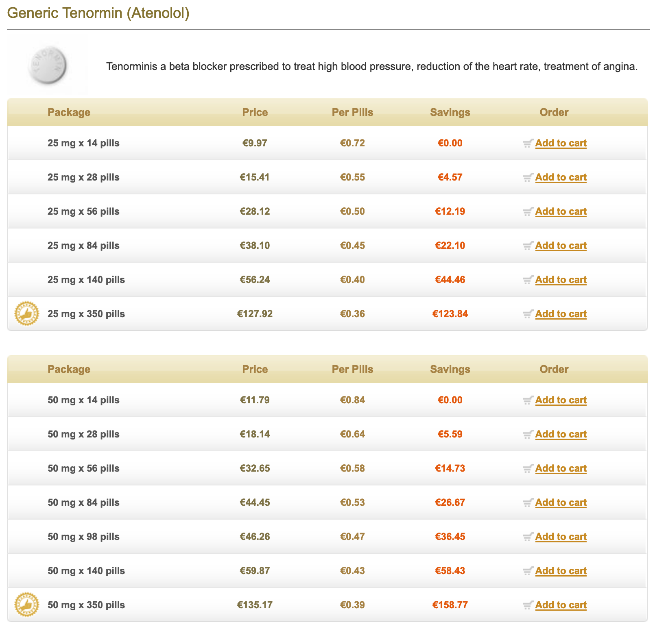Click the Price header in the 50 mg table
Viewport: 655px width, 644px height.
point(255,369)
